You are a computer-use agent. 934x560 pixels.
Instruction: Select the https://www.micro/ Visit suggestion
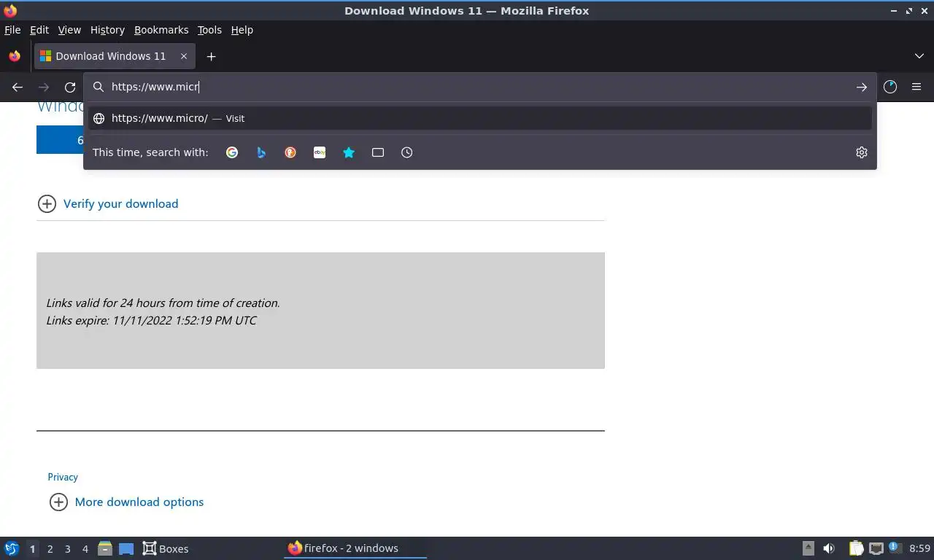(479, 118)
